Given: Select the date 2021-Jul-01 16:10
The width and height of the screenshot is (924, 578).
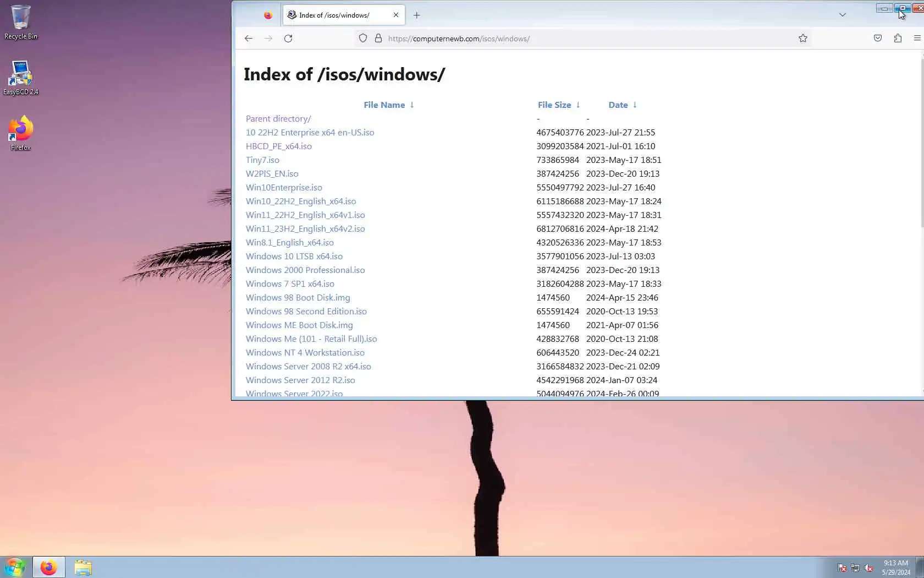Looking at the screenshot, I should pos(620,146).
